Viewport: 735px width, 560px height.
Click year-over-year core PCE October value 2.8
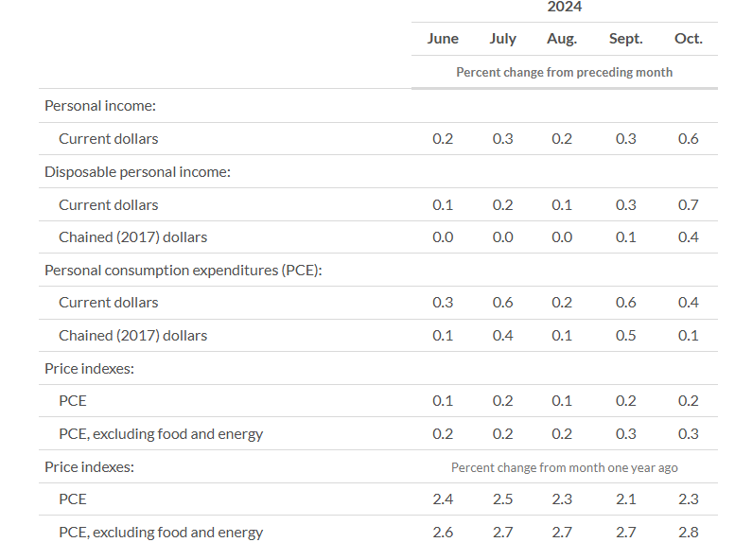[689, 533]
